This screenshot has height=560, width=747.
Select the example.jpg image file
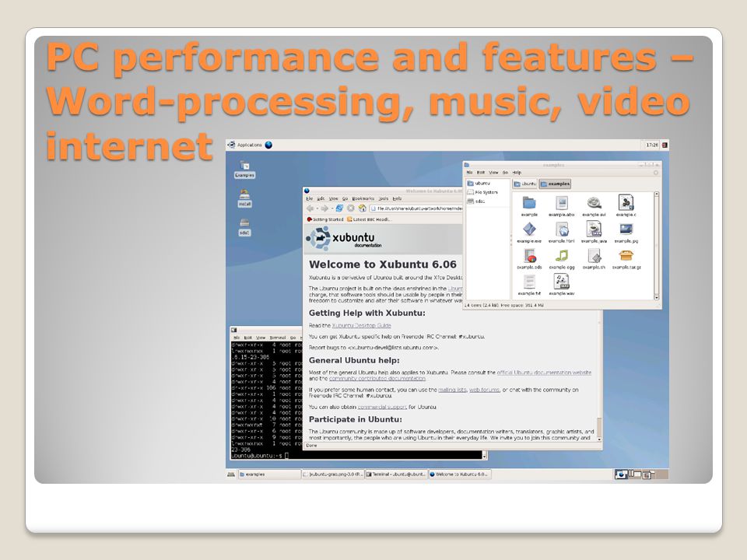(626, 233)
